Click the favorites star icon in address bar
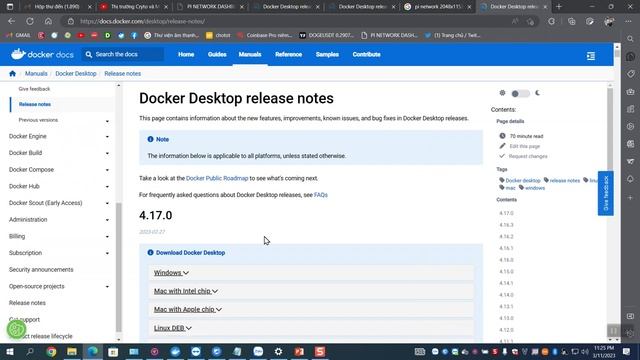Image resolution: width=640 pixels, height=360 pixels. click(x=530, y=22)
